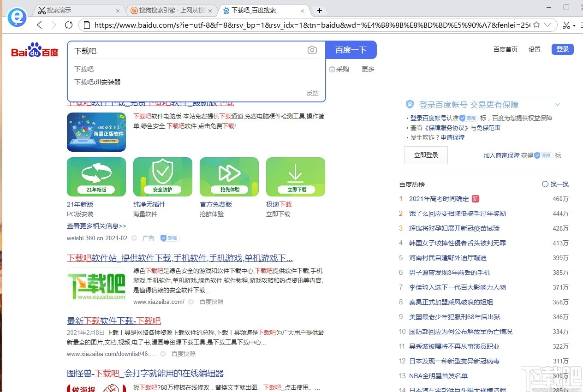Click the Baidu logo

[x=34, y=51]
